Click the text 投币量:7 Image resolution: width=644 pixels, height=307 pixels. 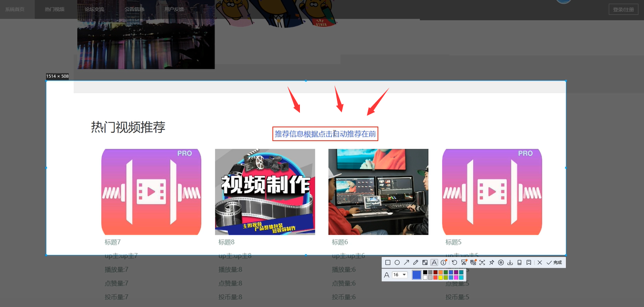pos(117,297)
